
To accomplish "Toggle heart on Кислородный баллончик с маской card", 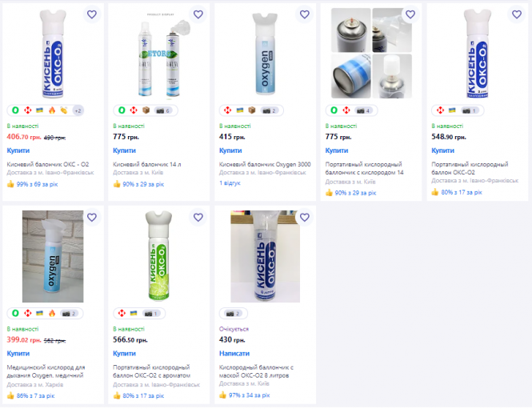I will click(304, 217).
